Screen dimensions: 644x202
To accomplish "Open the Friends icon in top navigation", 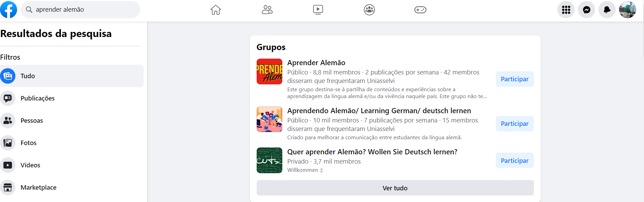I will tap(267, 10).
